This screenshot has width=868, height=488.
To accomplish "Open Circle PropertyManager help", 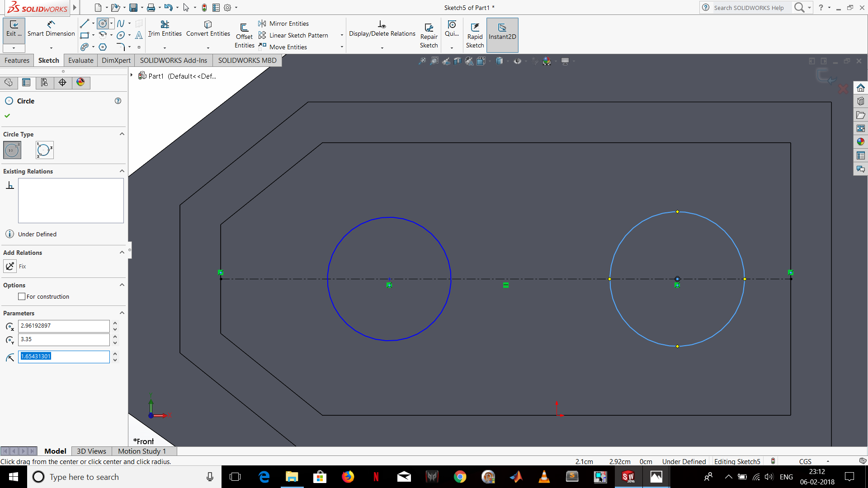I will pos(118,101).
